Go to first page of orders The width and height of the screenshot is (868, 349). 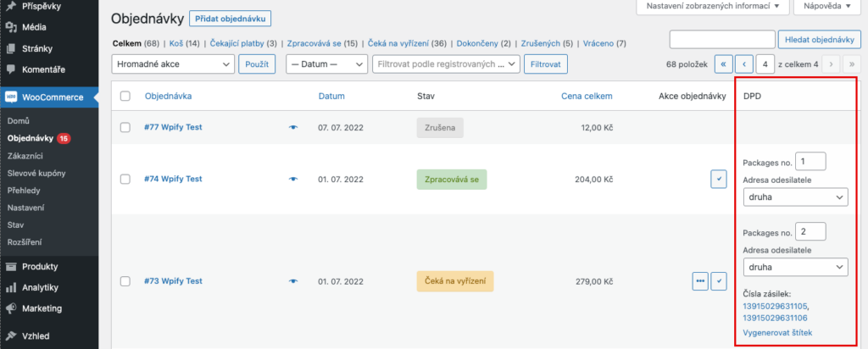pyautogui.click(x=723, y=64)
